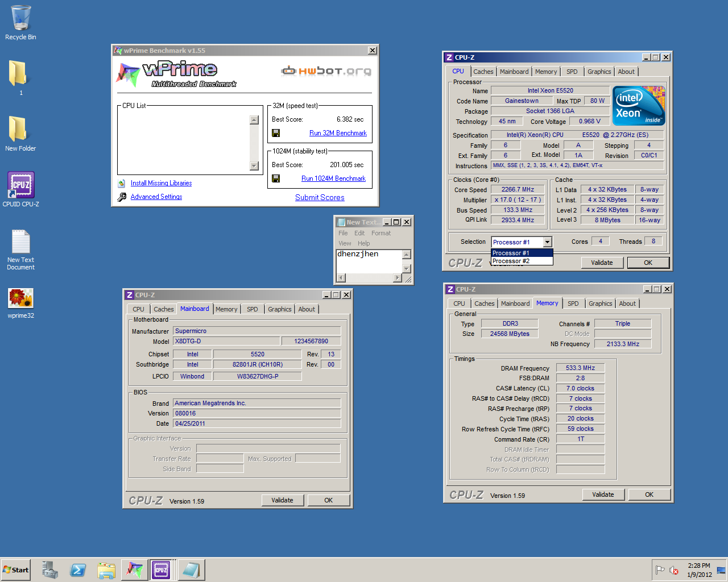Open Notepad Format menu
728x582 pixels.
point(381,233)
